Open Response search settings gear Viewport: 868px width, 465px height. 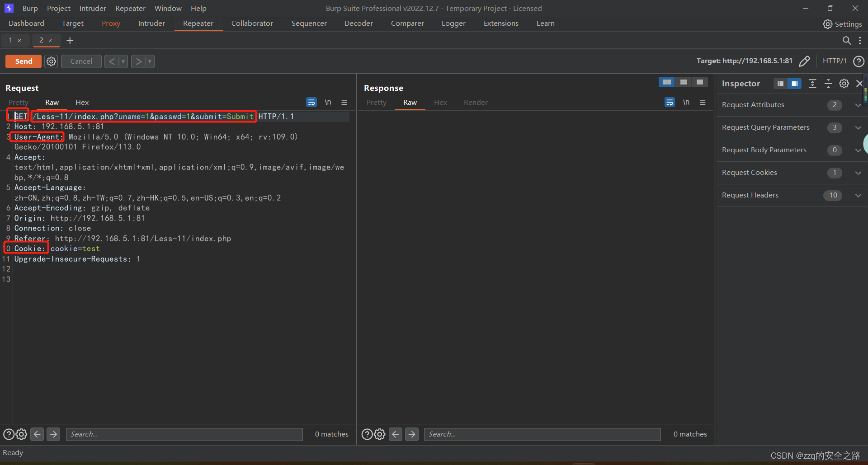click(380, 434)
